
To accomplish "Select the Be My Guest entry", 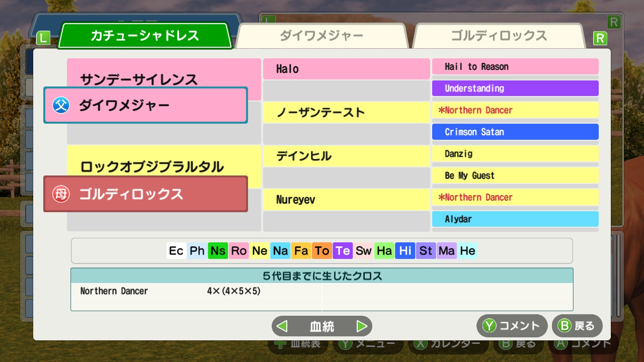I will 515,175.
